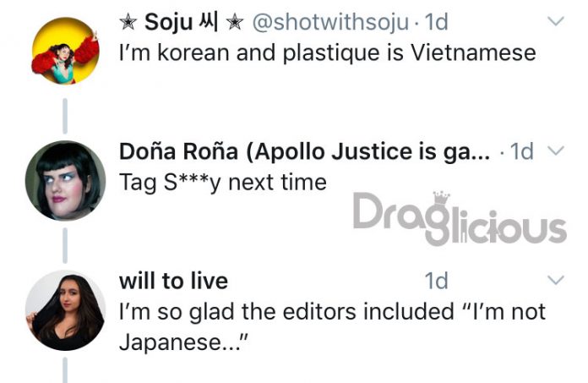Select the star icon after Soju 씨
The height and width of the screenshot is (383, 588).
(235, 23)
